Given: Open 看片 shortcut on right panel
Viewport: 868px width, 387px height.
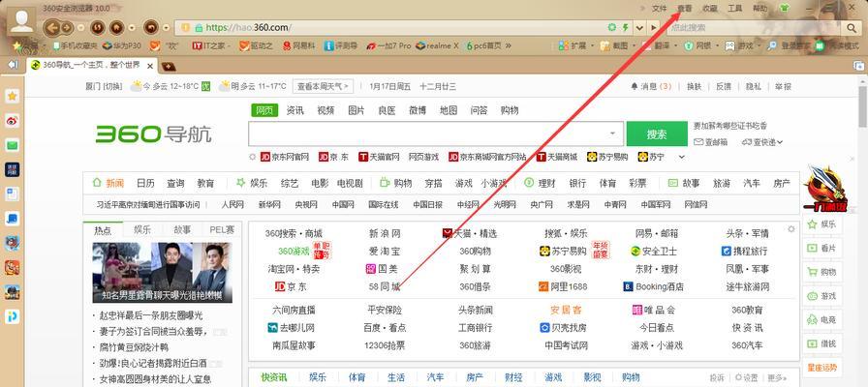Looking at the screenshot, I should pyautogui.click(x=822, y=249).
